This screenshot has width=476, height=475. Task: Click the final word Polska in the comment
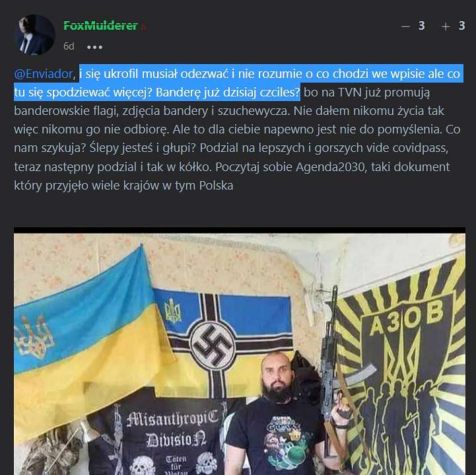pyautogui.click(x=216, y=186)
